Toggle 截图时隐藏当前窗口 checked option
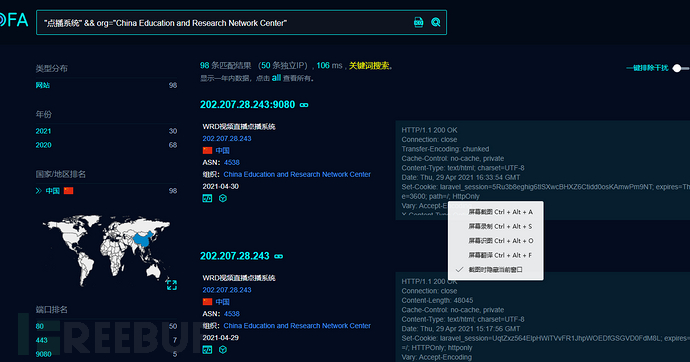The image size is (690, 362). click(x=496, y=270)
